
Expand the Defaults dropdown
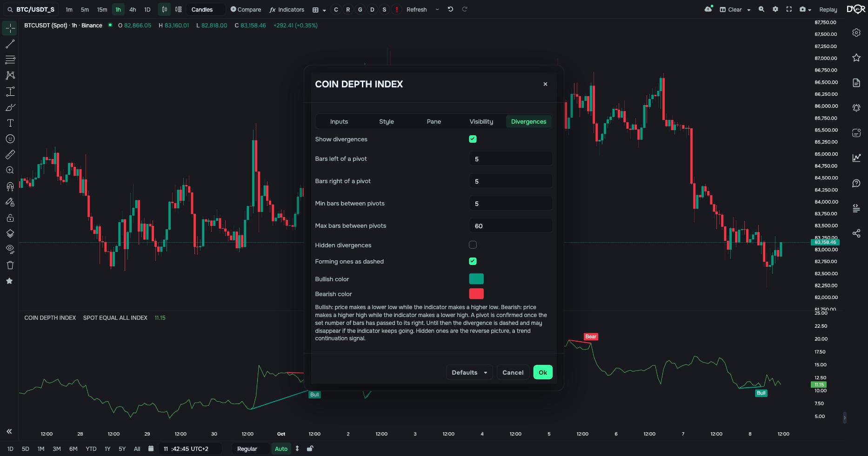point(469,372)
